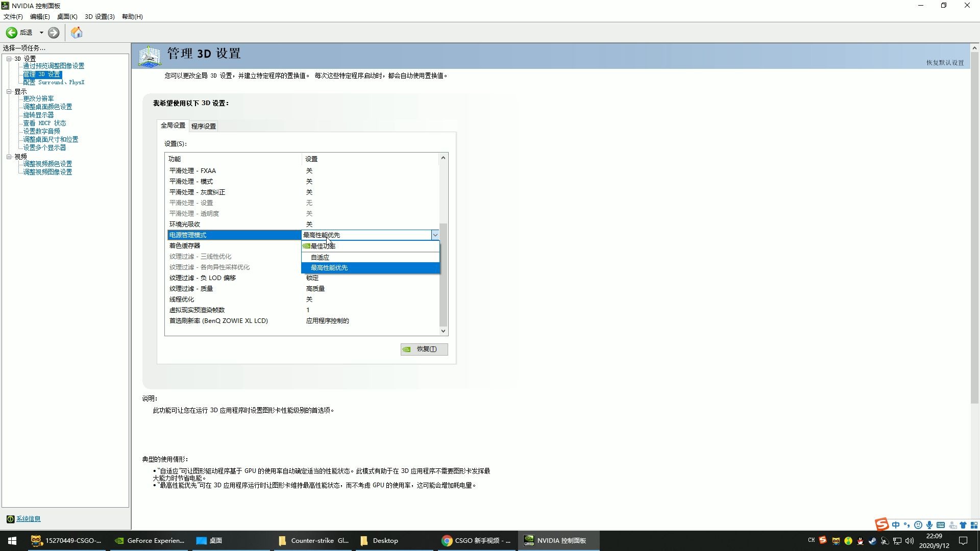Select the 电源管理模式 feature row
Screen dimensions: 980x551
click(234, 235)
